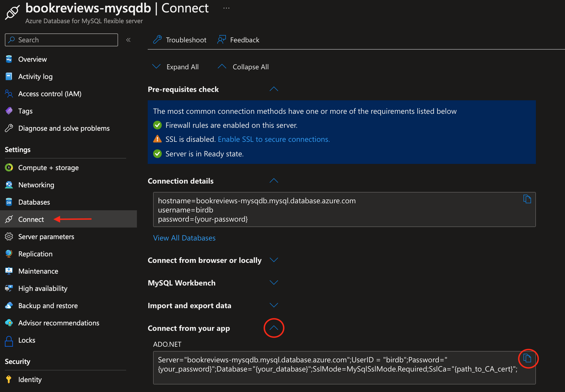
Task: Click the Feedback person icon
Action: pos(222,40)
